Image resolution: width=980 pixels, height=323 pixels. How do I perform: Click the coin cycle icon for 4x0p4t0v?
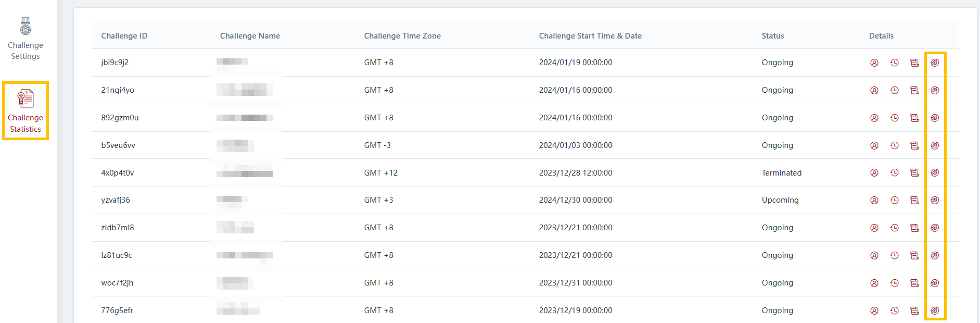[x=935, y=172]
